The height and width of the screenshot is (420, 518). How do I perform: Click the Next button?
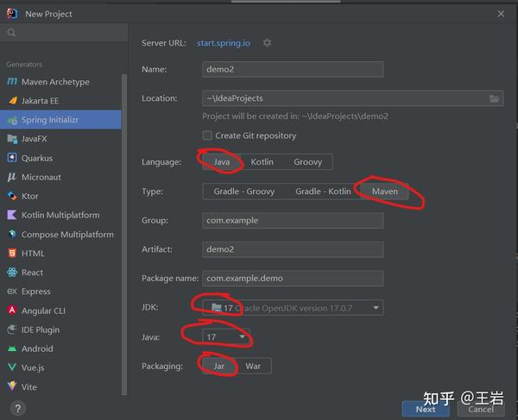[x=426, y=410]
